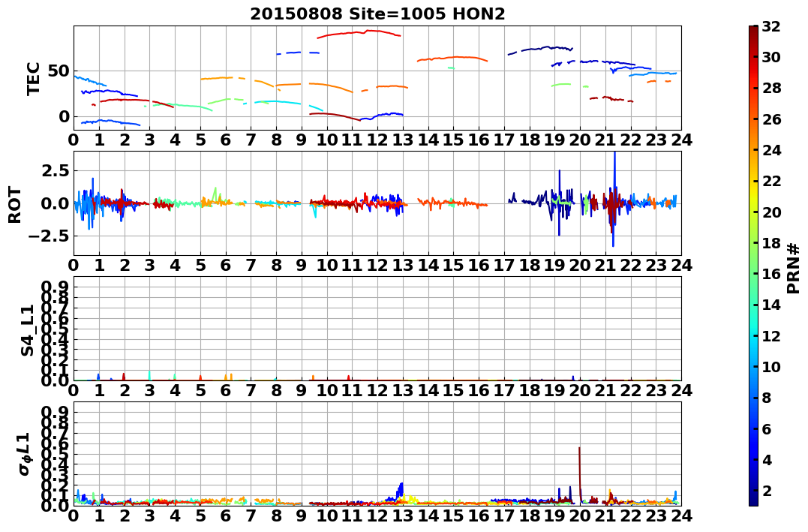
Task: Click the TEC y-axis label
Action: [33, 78]
